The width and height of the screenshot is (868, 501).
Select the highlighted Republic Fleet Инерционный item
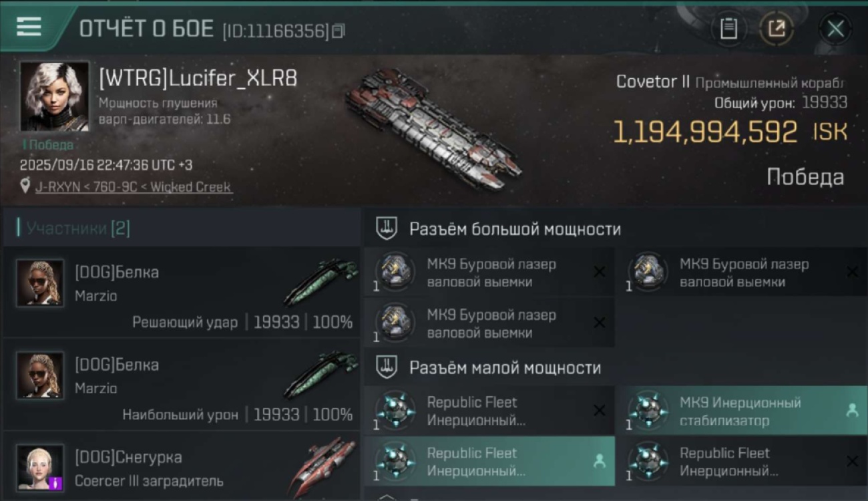click(489, 462)
